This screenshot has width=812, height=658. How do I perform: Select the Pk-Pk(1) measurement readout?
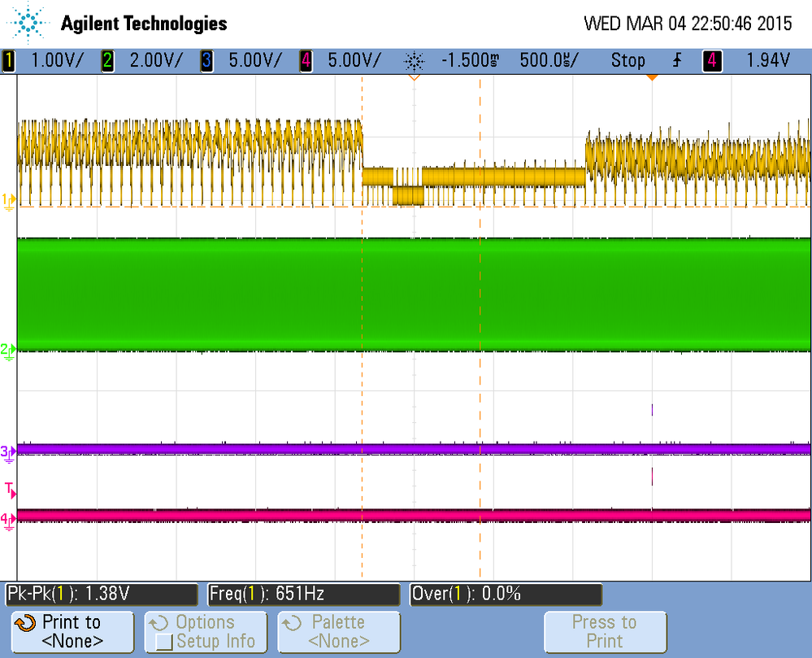pos(102,594)
